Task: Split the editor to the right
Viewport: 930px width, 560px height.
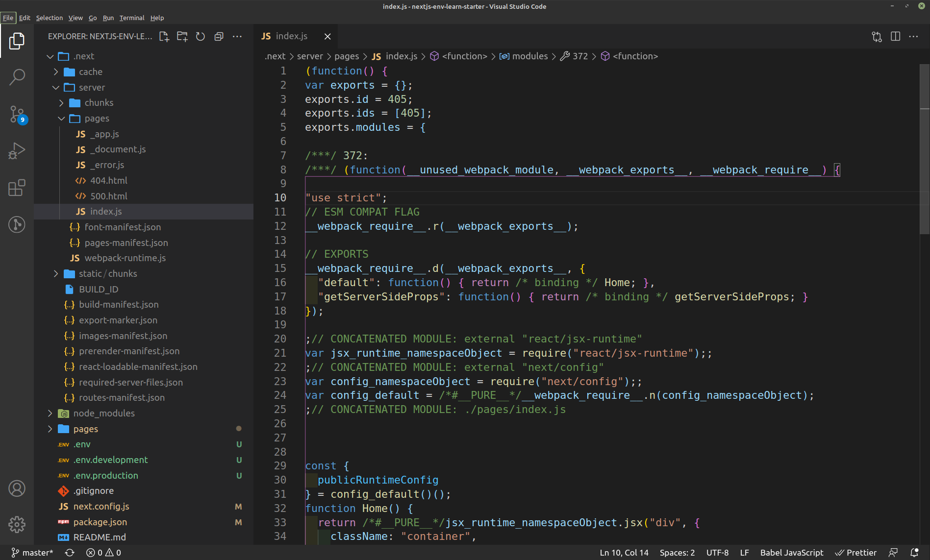Action: point(895,37)
